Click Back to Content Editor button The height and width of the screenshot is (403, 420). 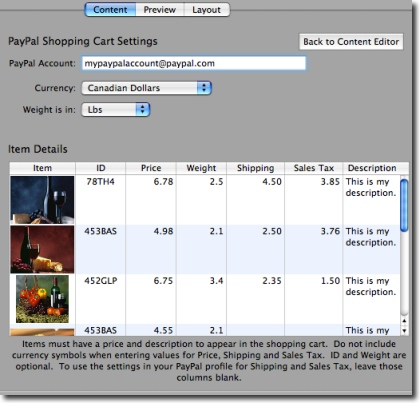(351, 42)
